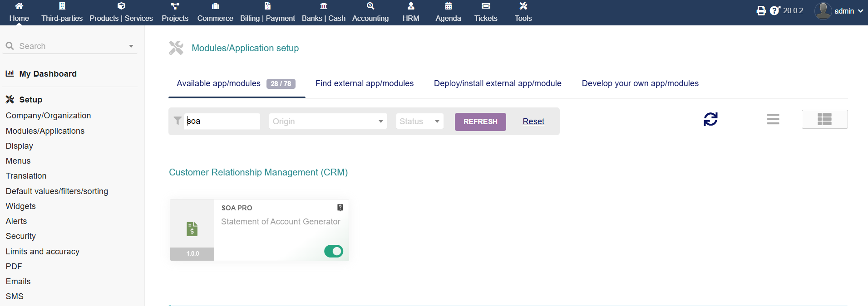The width and height of the screenshot is (868, 306).
Task: Open SOA PRO module info icon
Action: tap(340, 208)
